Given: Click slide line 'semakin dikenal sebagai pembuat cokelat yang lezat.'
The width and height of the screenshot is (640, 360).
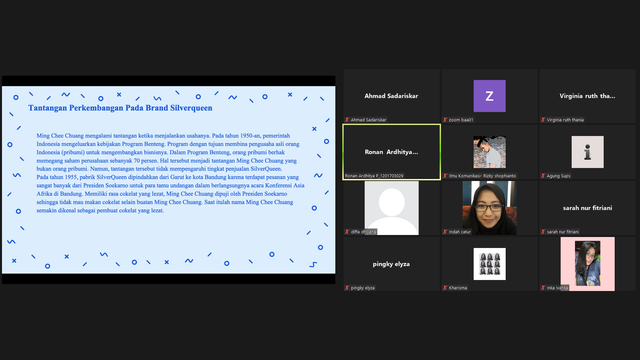Looking at the screenshot, I should [100, 211].
